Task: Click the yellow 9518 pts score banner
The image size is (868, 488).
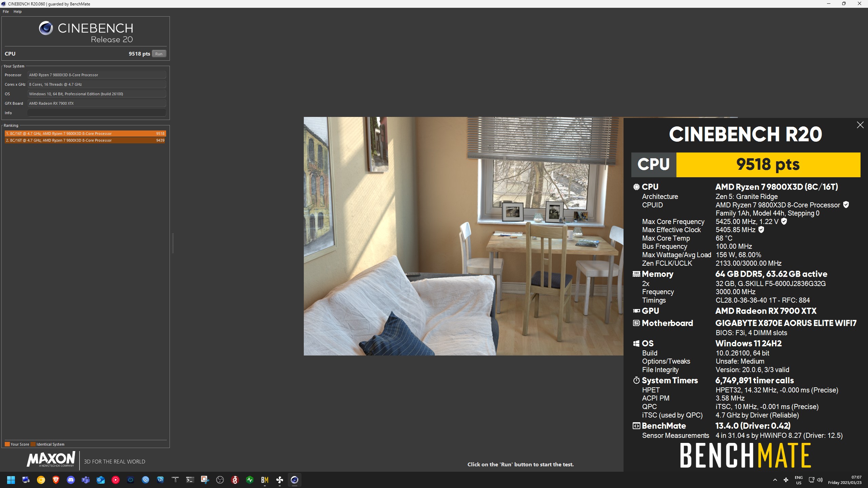Action: 768,165
